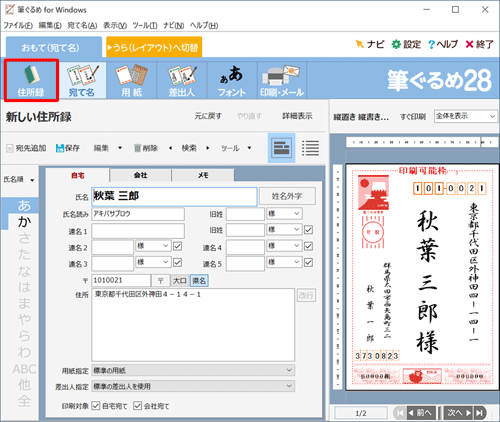Switch to the 会社 tab
Viewport: 500px width, 422px height.
(x=140, y=175)
